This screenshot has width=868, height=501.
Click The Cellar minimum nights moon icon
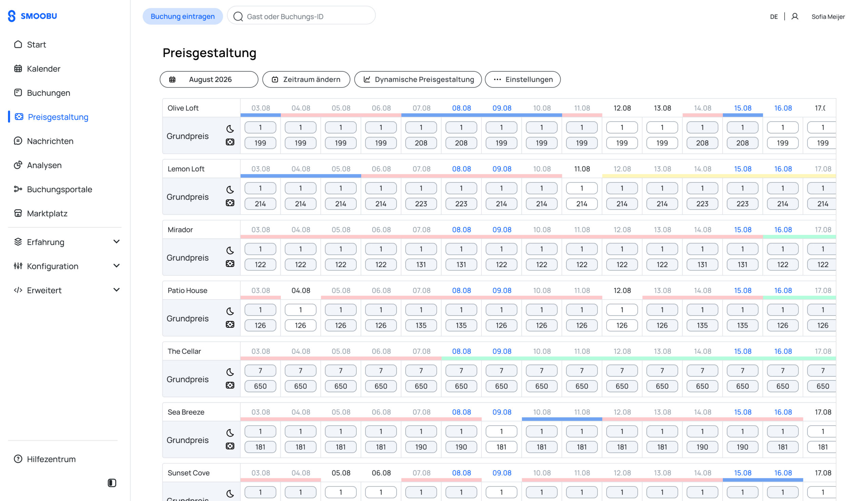click(230, 372)
